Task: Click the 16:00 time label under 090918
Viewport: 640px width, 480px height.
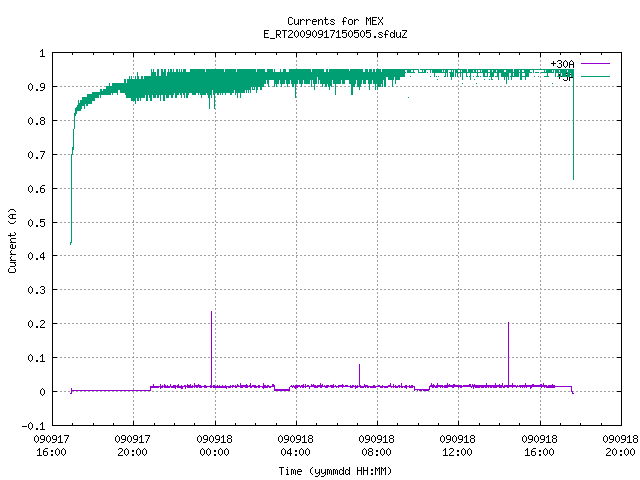Action: pos(539,452)
